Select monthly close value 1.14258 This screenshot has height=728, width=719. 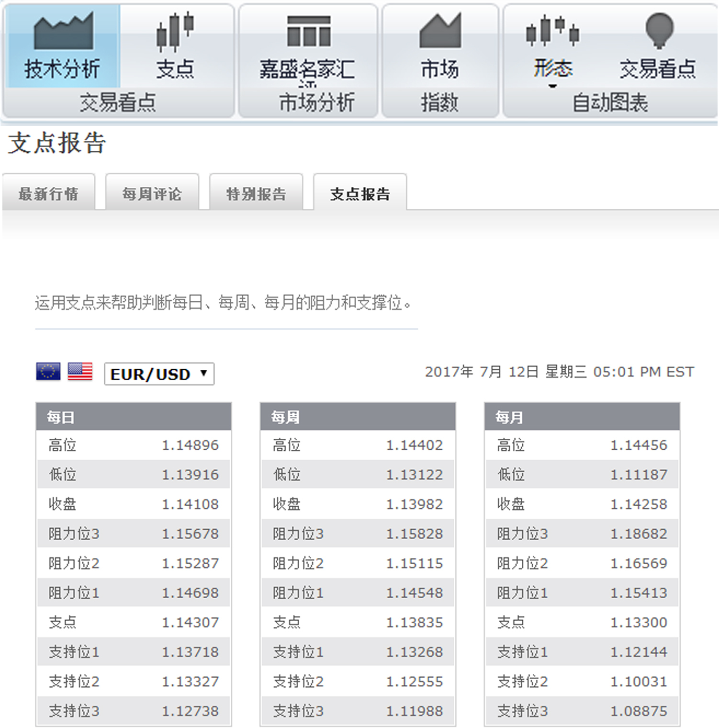[x=639, y=504]
